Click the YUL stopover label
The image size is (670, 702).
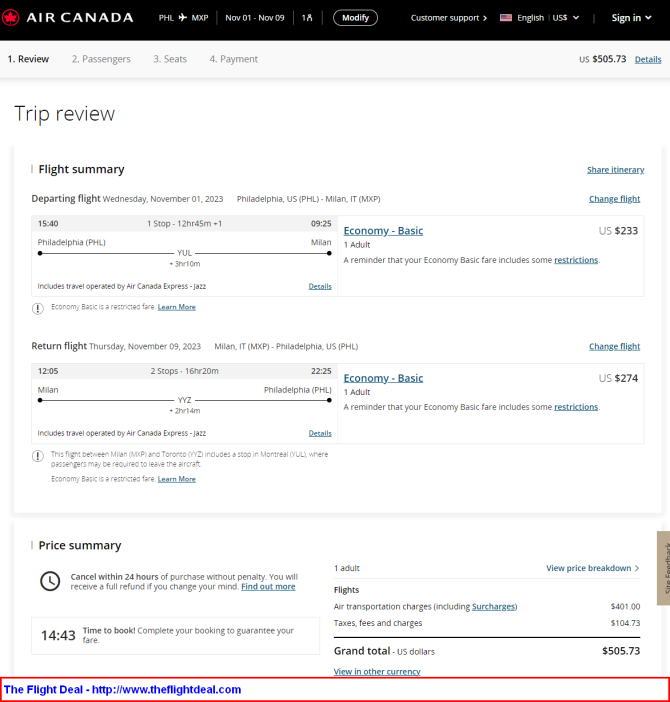[184, 253]
